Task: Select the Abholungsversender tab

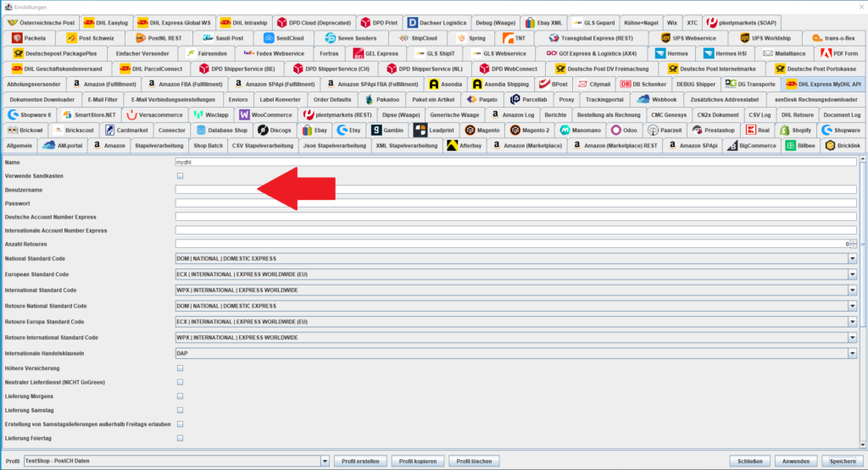Action: (x=34, y=84)
